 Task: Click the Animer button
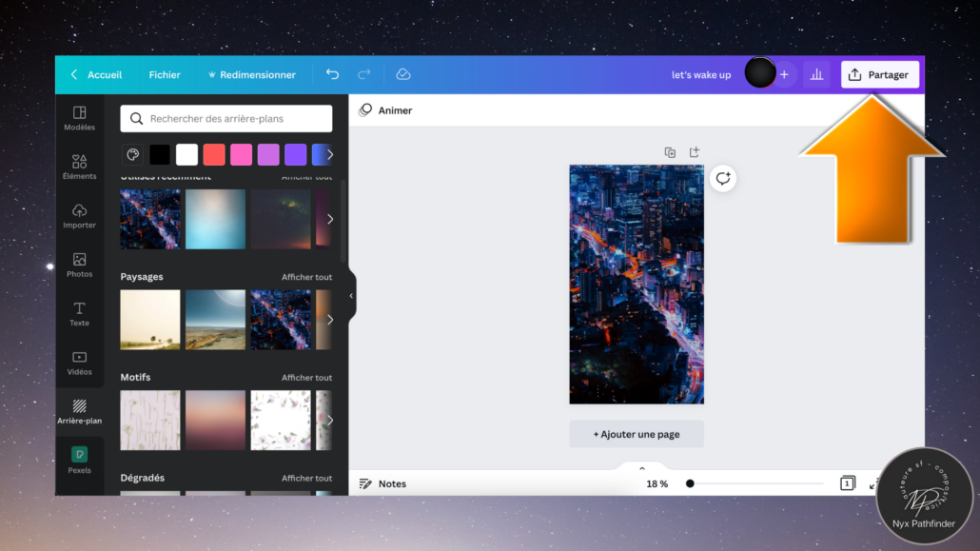point(385,110)
